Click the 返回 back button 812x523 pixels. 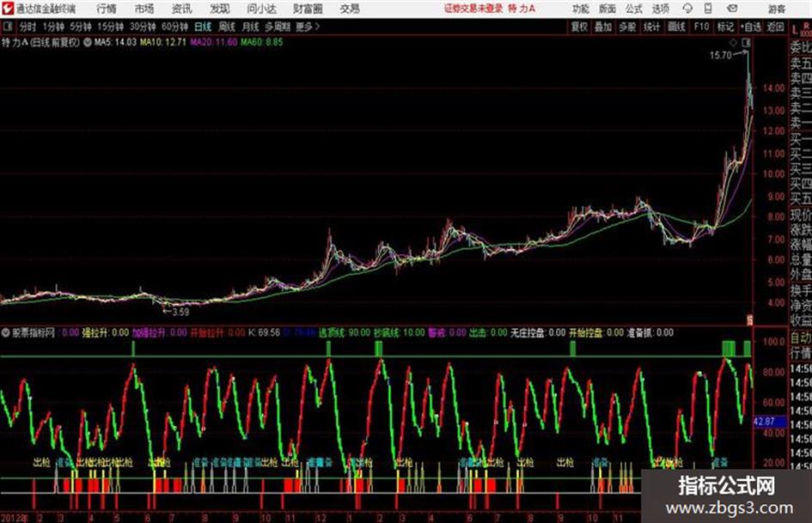(775, 27)
